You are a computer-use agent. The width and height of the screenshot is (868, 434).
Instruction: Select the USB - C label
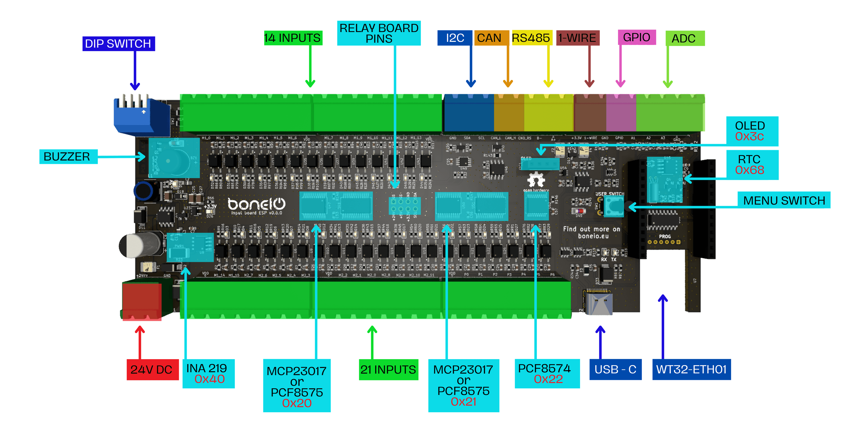pyautogui.click(x=615, y=370)
